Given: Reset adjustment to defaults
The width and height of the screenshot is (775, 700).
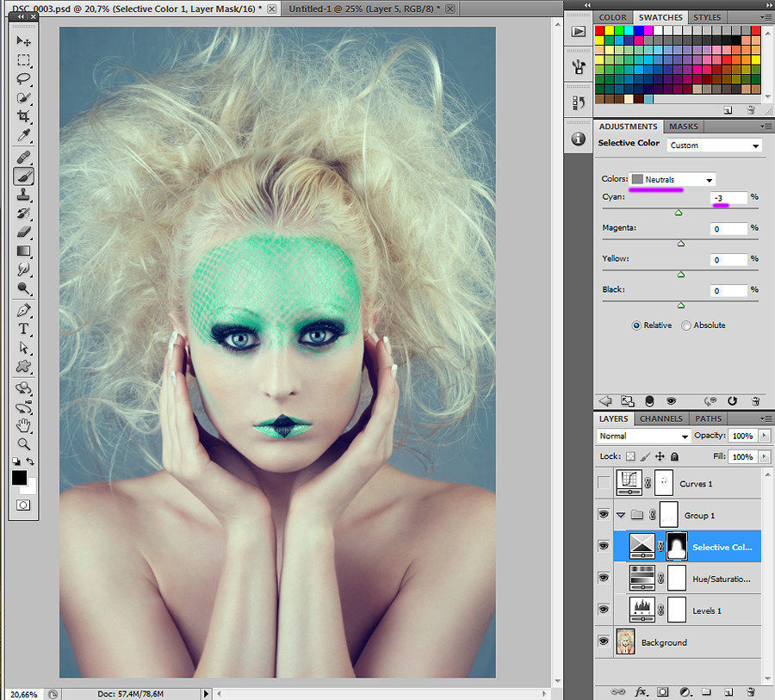Looking at the screenshot, I should coord(732,401).
